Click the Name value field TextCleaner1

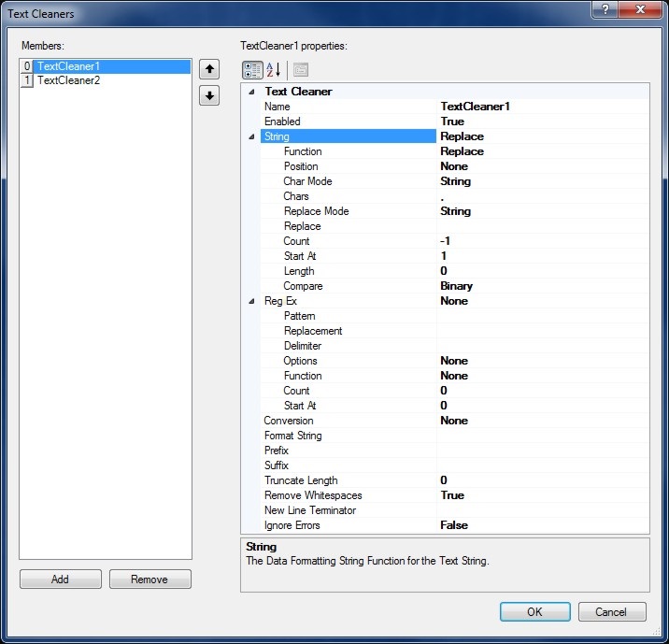point(475,107)
